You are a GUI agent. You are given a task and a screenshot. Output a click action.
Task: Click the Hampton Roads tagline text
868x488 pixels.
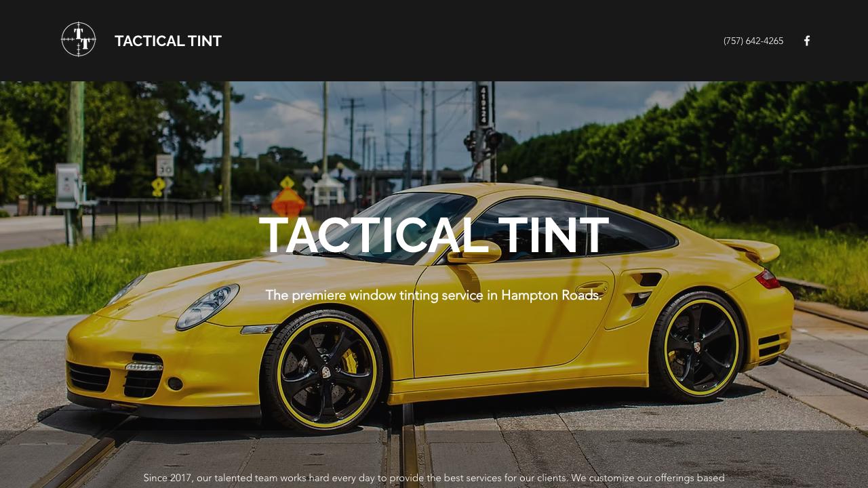point(433,295)
